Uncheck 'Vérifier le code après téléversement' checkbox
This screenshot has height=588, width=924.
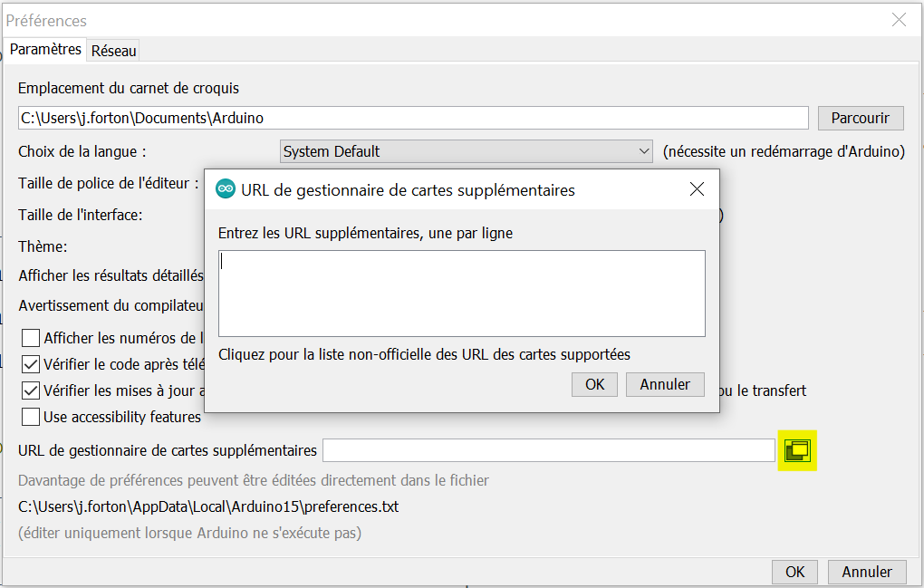(31, 365)
